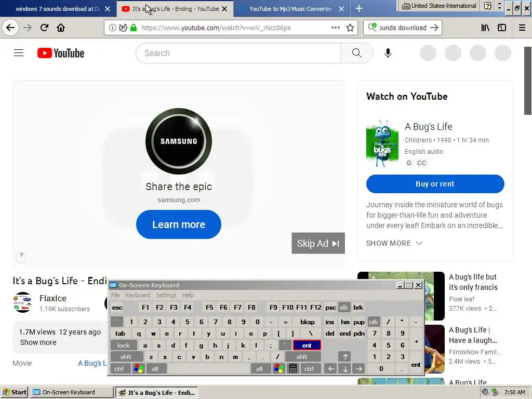Toggle the left shft key

pos(126,357)
